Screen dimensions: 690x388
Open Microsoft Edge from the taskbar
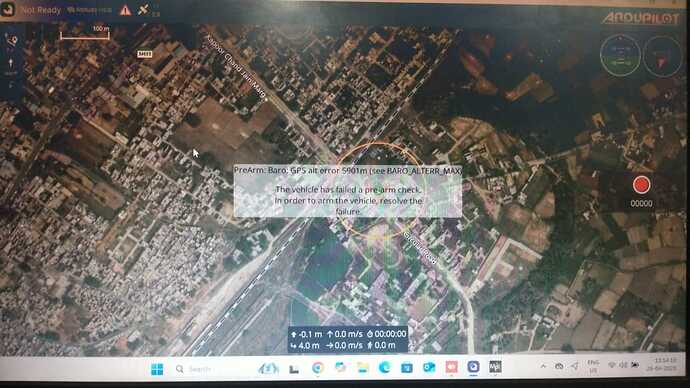pyautogui.click(x=385, y=367)
